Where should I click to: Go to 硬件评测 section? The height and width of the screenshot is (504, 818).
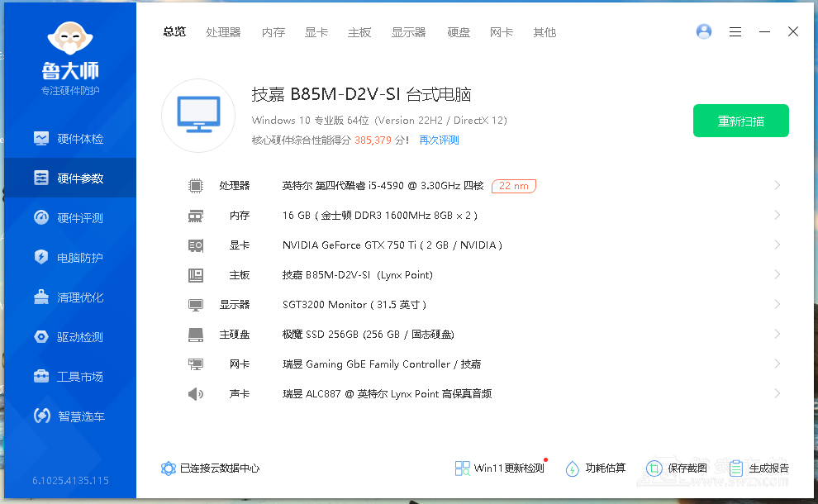click(x=70, y=217)
